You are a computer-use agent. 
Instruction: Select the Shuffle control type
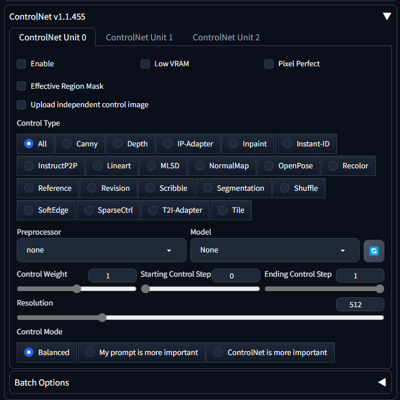pyautogui.click(x=299, y=188)
